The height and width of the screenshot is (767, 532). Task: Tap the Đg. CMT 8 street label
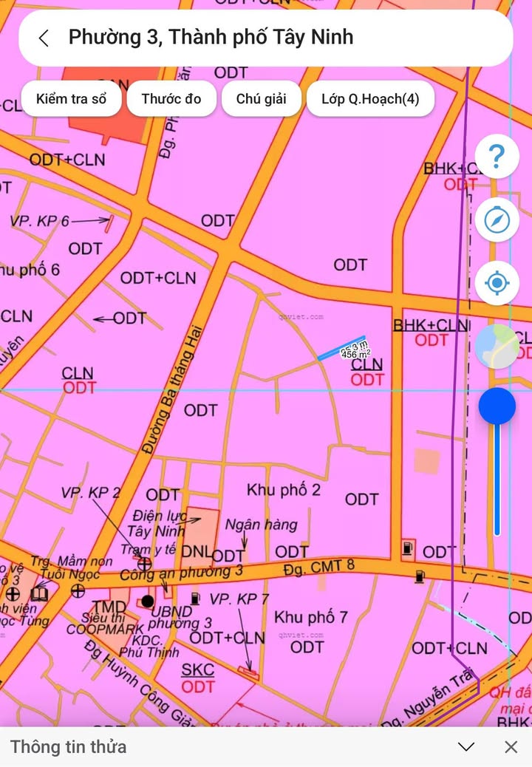pyautogui.click(x=318, y=567)
